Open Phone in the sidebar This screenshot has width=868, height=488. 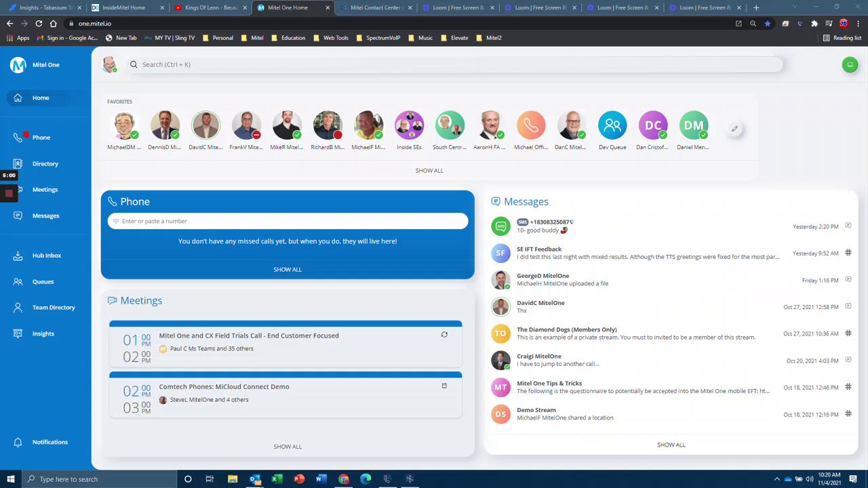[41, 138]
